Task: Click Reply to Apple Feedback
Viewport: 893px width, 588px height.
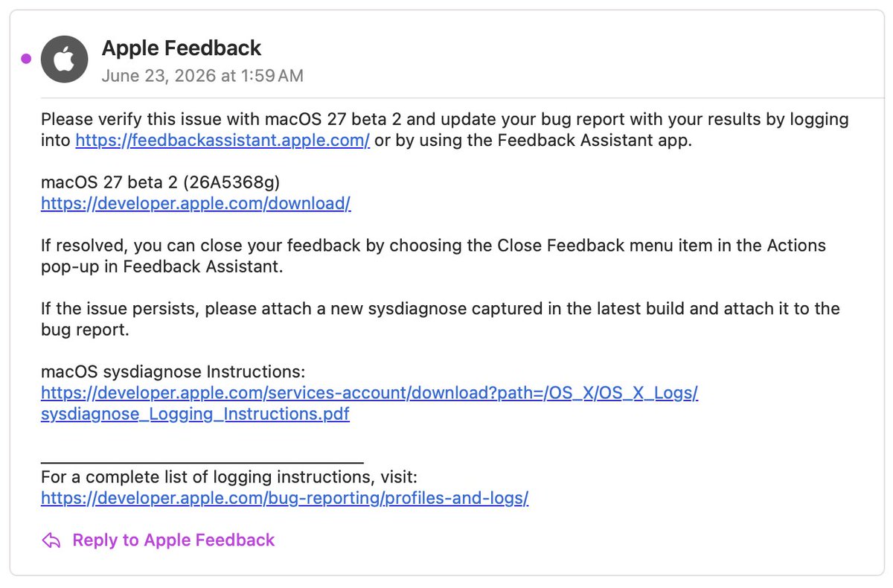Action: click(x=173, y=540)
